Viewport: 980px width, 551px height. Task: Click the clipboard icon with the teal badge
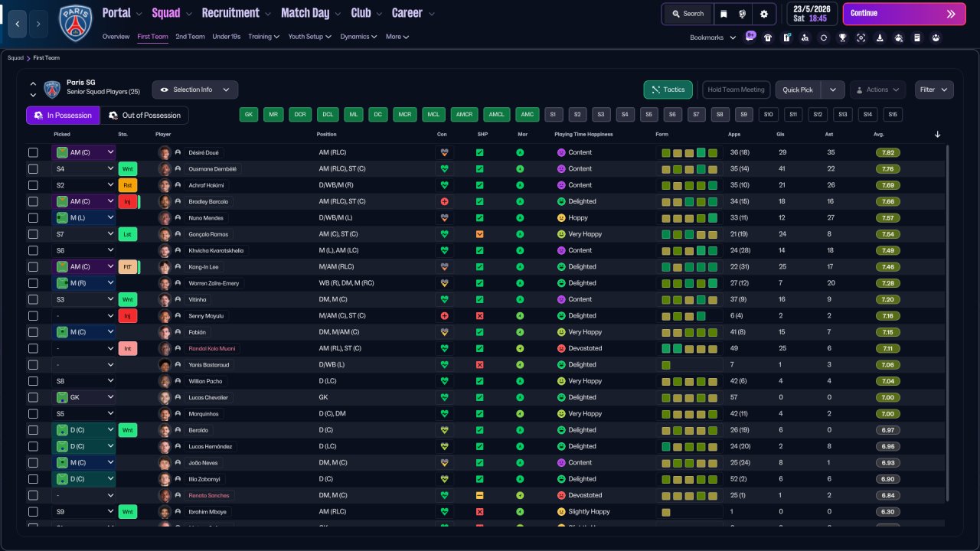point(786,37)
